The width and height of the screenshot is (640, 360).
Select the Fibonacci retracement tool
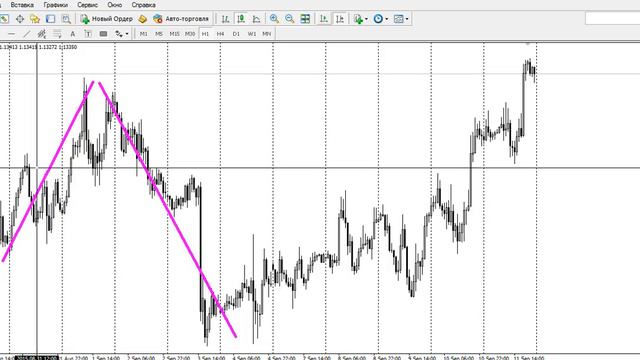pos(57,34)
